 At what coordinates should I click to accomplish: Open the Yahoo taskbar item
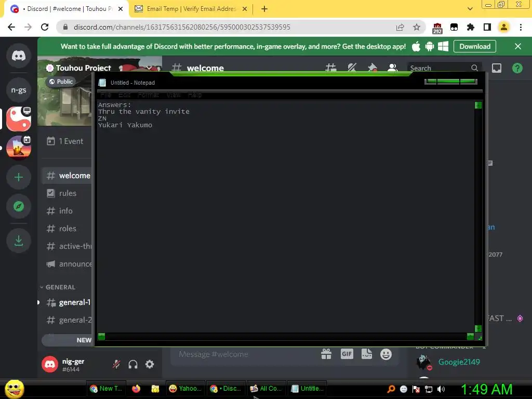click(x=185, y=389)
